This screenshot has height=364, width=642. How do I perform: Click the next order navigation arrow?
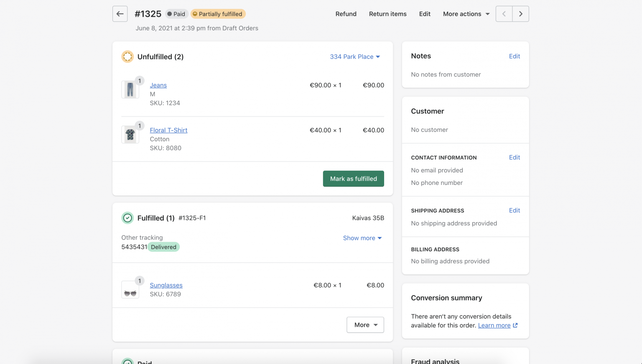(x=520, y=14)
